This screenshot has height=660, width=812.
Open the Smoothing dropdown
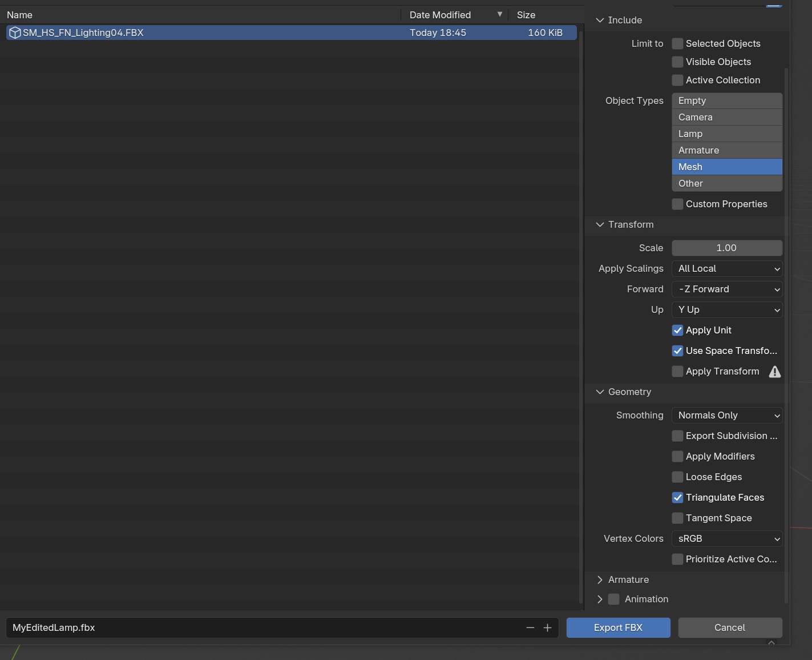(x=727, y=415)
